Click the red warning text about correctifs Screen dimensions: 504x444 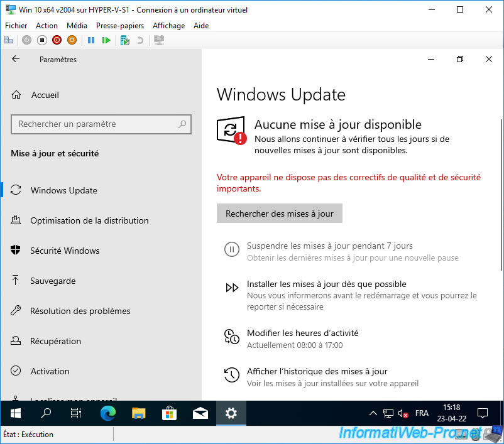tap(348, 183)
